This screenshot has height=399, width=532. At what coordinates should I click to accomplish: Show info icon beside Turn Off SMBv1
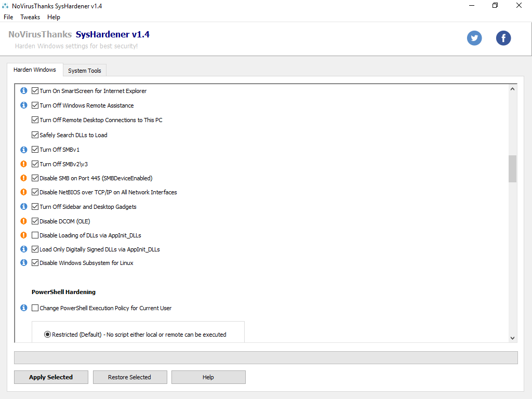[24, 150]
